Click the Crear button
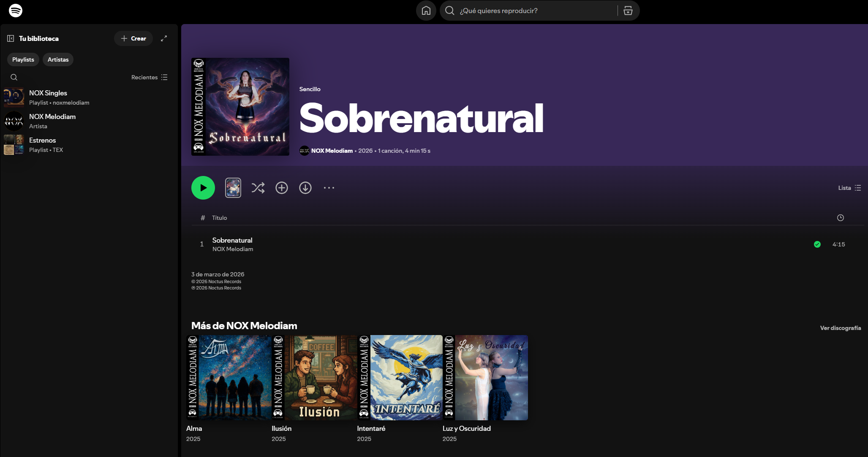Image resolution: width=868 pixels, height=457 pixels. (x=133, y=38)
